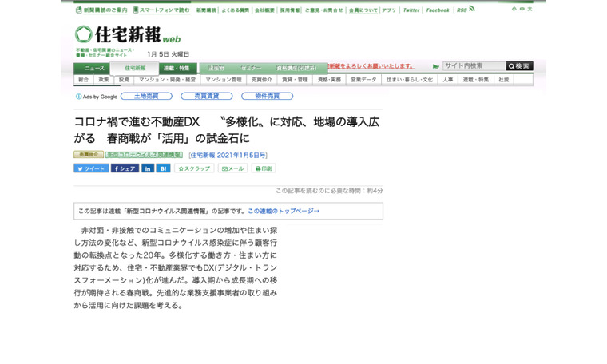Open 新聞購読のご案内 top link

(x=101, y=10)
